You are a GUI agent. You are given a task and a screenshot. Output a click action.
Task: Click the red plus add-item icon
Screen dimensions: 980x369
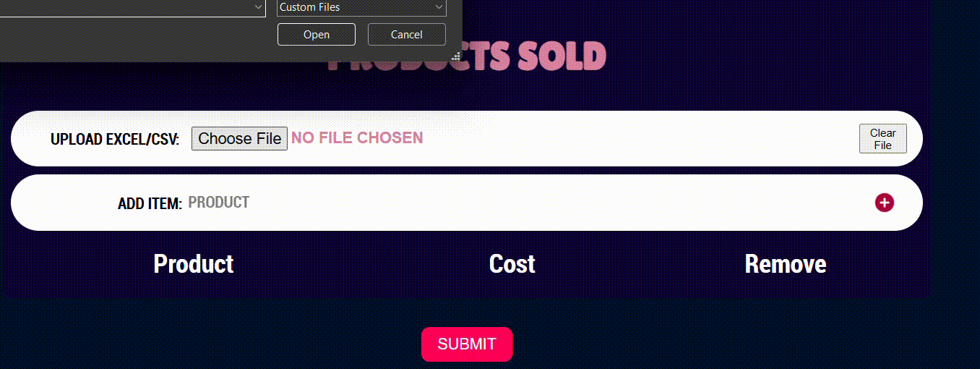tap(884, 203)
